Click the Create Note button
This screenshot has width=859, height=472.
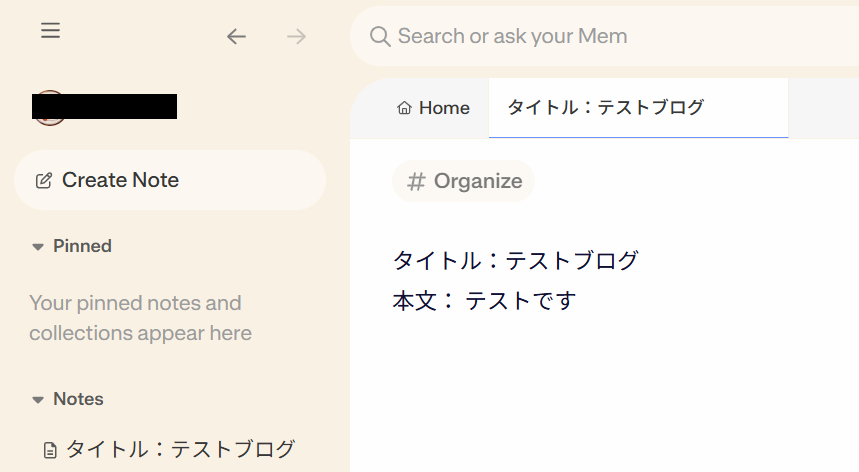pyautogui.click(x=170, y=180)
